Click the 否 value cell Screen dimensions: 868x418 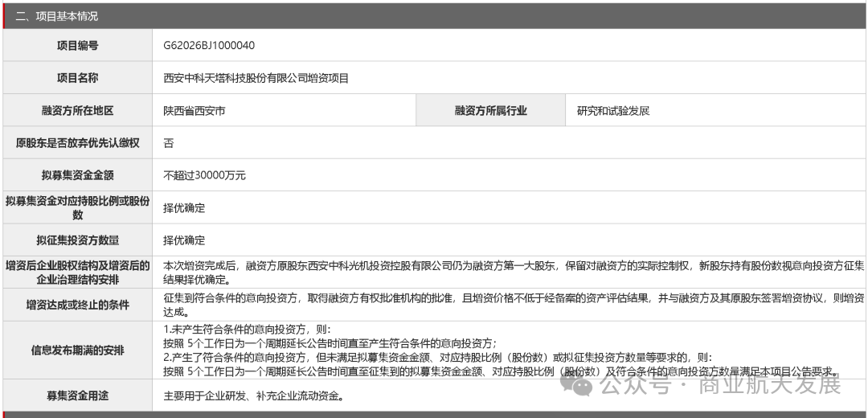coord(510,143)
